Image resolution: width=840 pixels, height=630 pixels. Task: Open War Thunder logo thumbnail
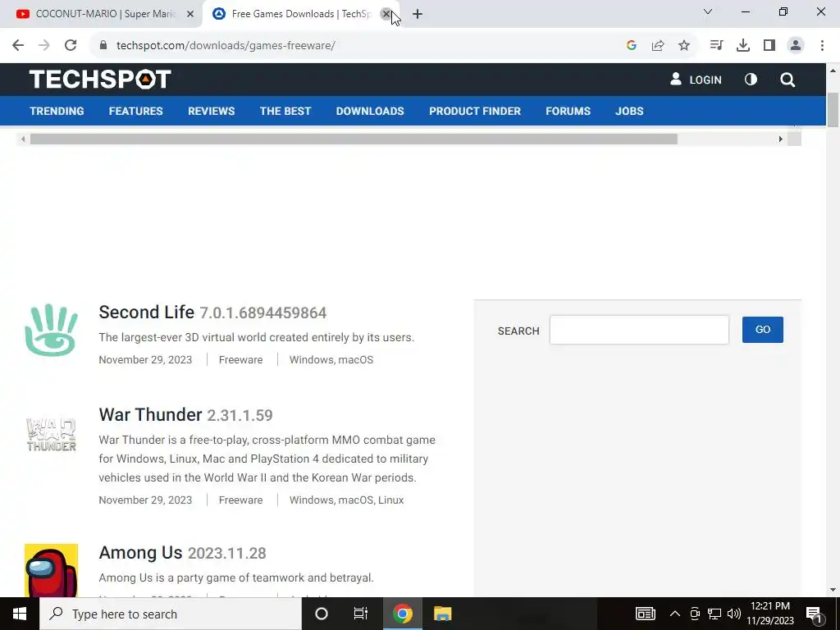tap(52, 433)
